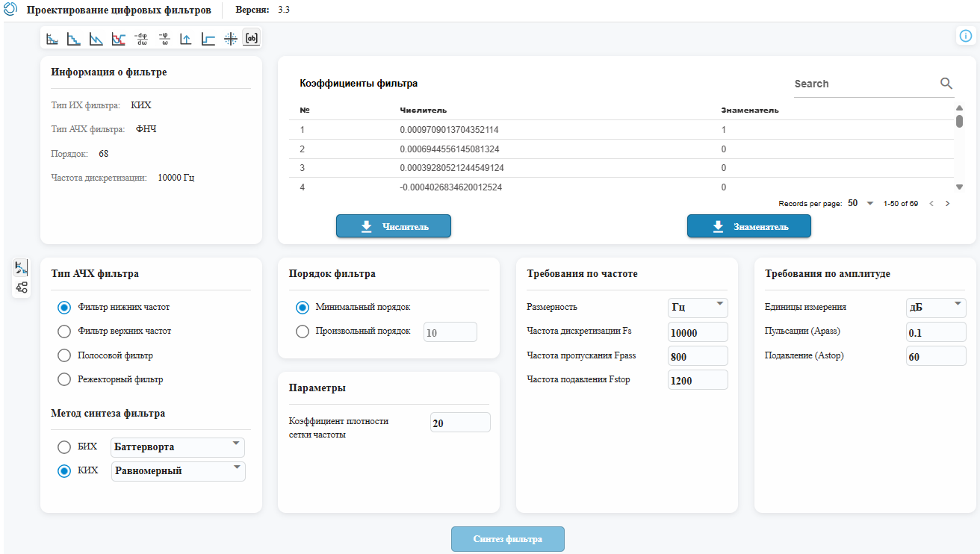
Task: Click the info icon at top right
Action: click(x=965, y=36)
